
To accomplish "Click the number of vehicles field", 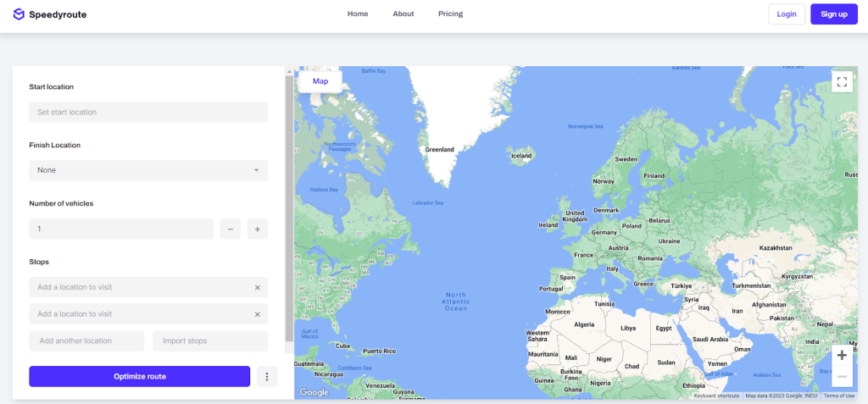I will pos(121,229).
